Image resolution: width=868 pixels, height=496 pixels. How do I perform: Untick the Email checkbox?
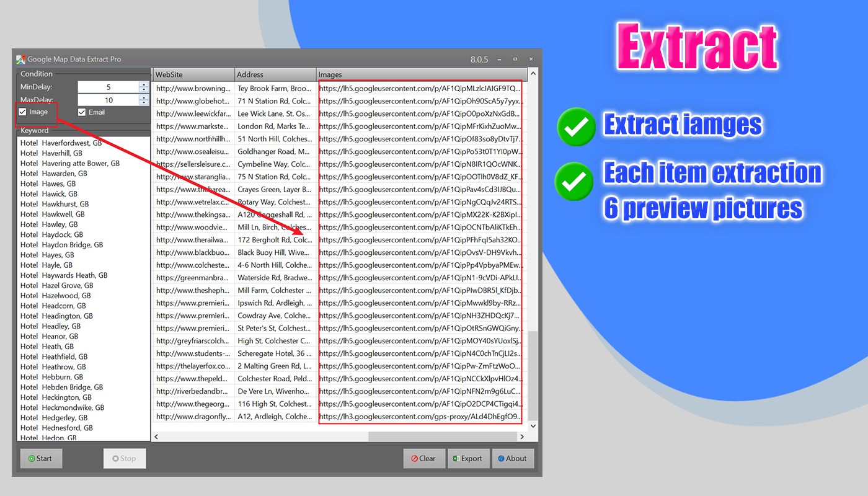[x=82, y=112]
